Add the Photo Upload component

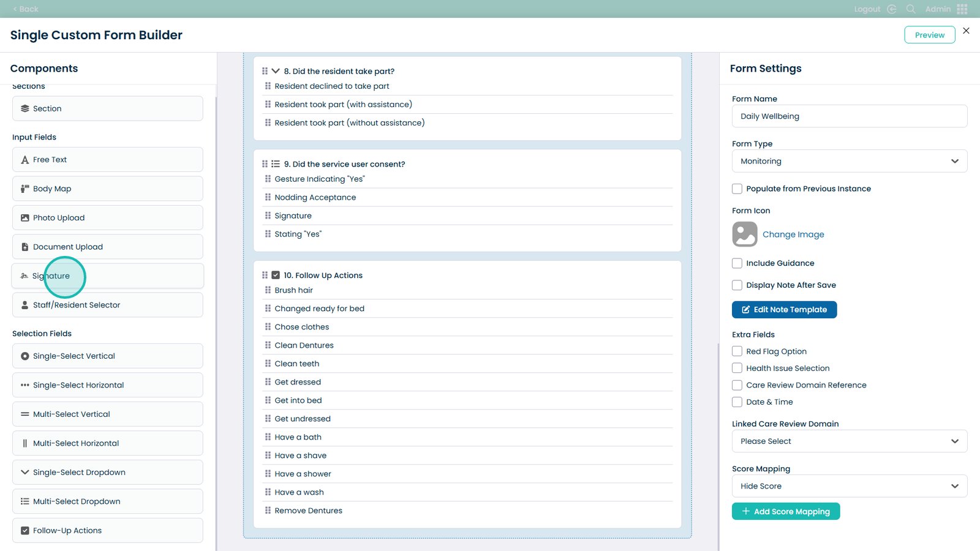(x=108, y=218)
